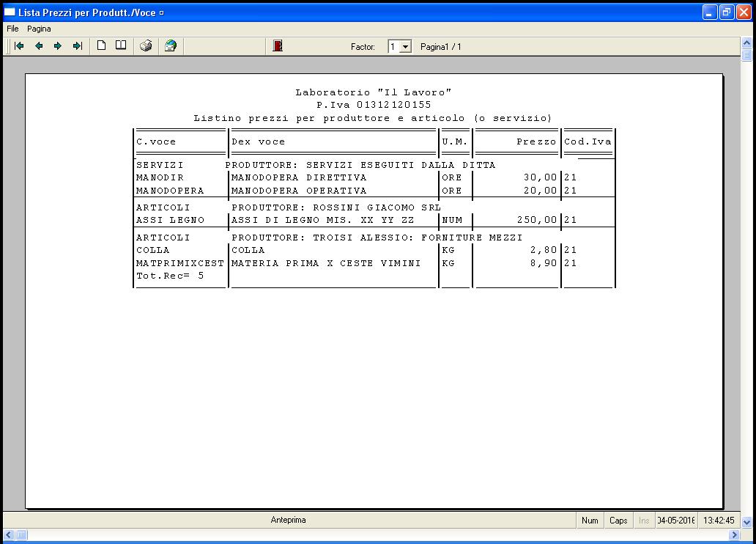The height and width of the screenshot is (544, 756).
Task: Click PRODUTTORE: TROISI ALESSIO row
Action: (377, 237)
